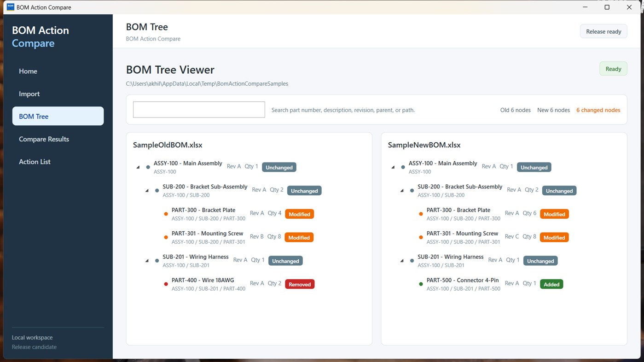This screenshot has width=644, height=362.
Task: Click 'Local workspace' in sidebar footer
Action: (32, 338)
